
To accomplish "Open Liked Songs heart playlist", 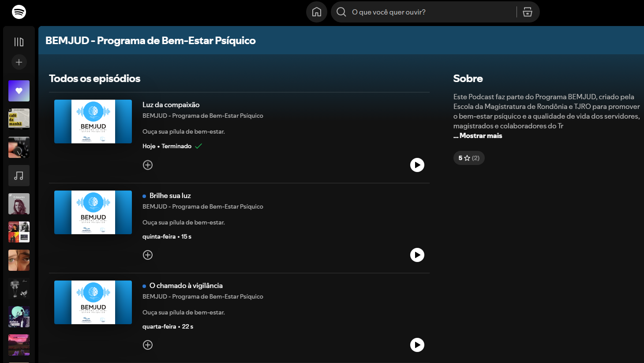I will (19, 91).
